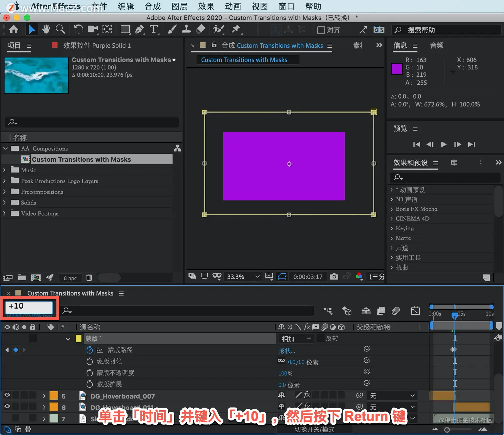Select the Pan Behind anchor tool

(x=107, y=29)
